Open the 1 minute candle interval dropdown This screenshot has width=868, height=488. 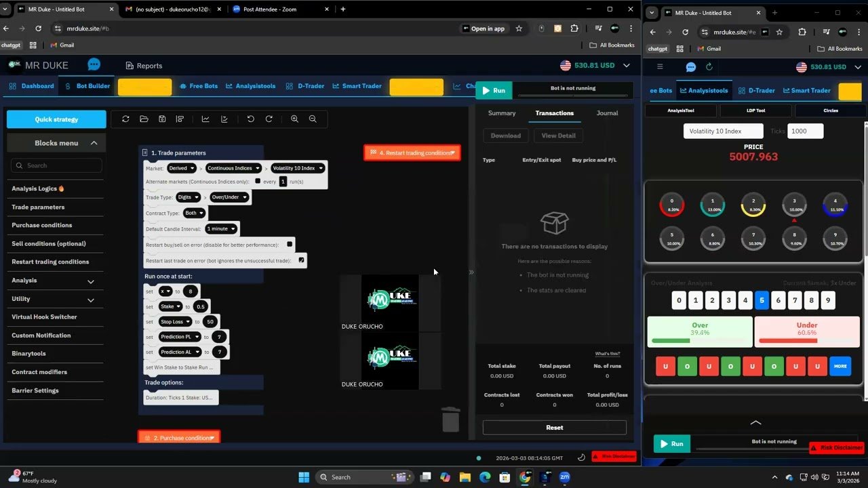point(221,228)
